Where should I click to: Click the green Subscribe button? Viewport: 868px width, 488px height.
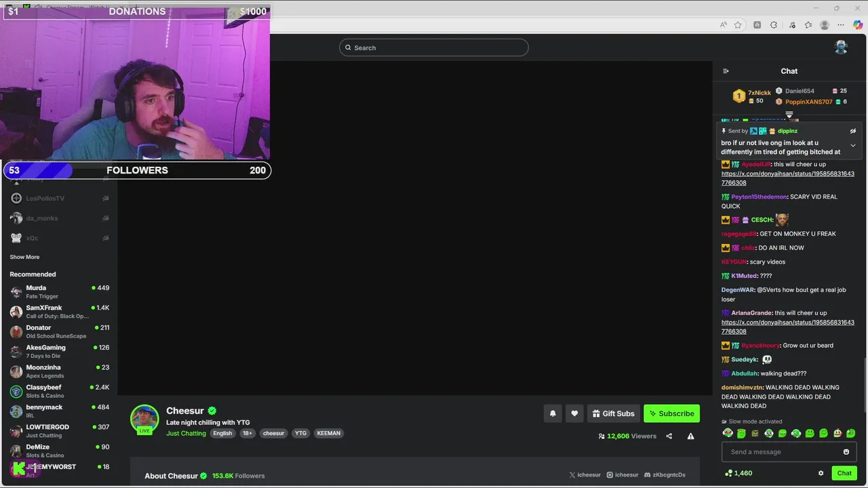[x=671, y=413]
